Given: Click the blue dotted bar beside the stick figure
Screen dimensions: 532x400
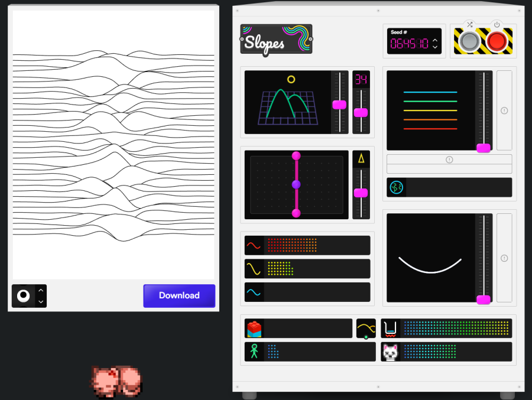Looking at the screenshot, I should [x=320, y=352].
